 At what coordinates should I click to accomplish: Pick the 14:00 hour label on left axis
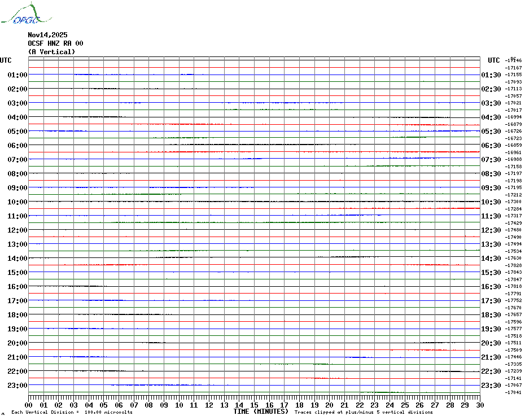click(17, 259)
